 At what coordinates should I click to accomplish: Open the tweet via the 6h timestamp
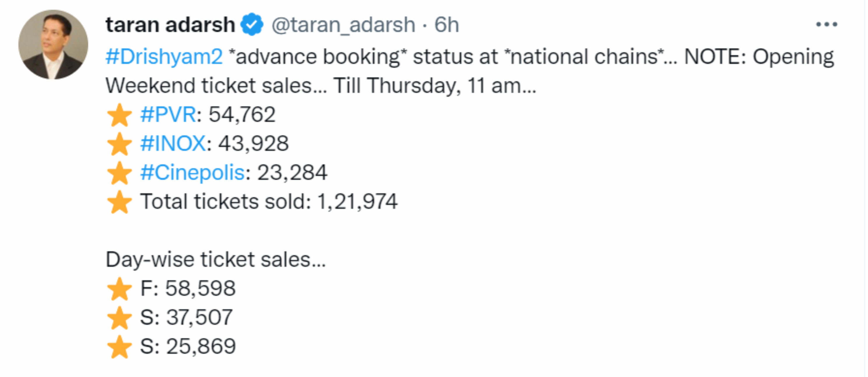pyautogui.click(x=446, y=25)
